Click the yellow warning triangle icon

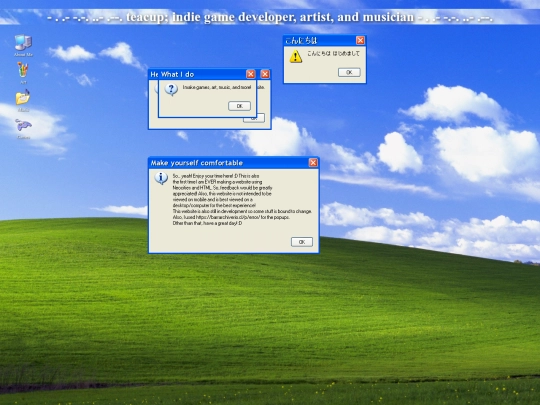[295, 56]
